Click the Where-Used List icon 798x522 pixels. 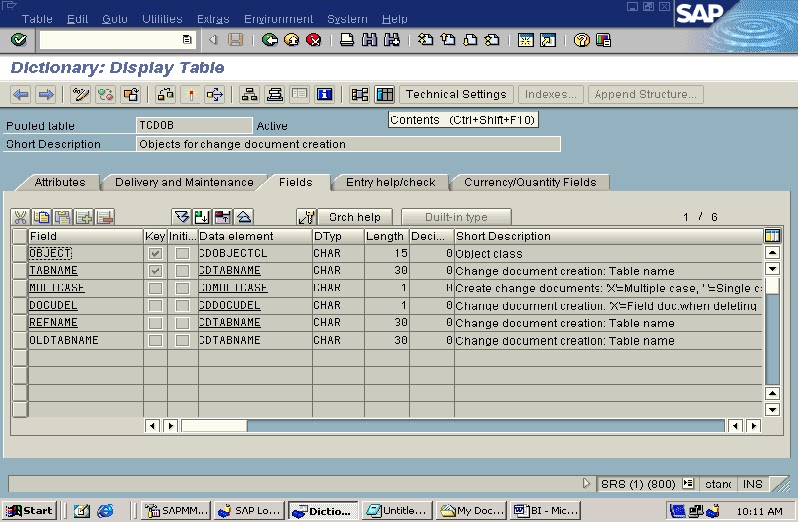click(x=215, y=94)
